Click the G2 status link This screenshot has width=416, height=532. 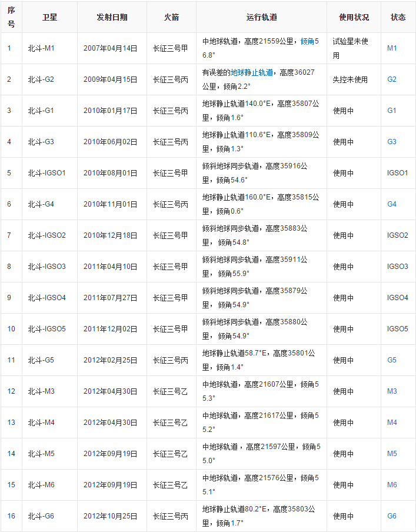(x=392, y=79)
